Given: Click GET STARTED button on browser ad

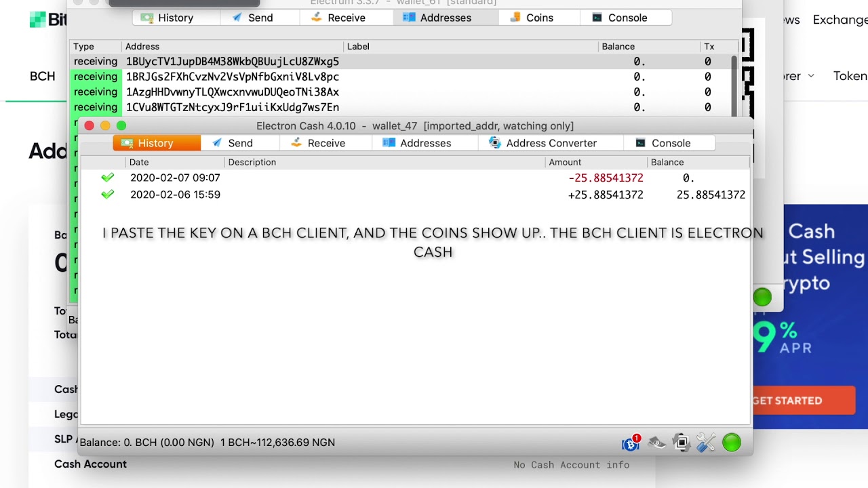Looking at the screenshot, I should 804,401.
